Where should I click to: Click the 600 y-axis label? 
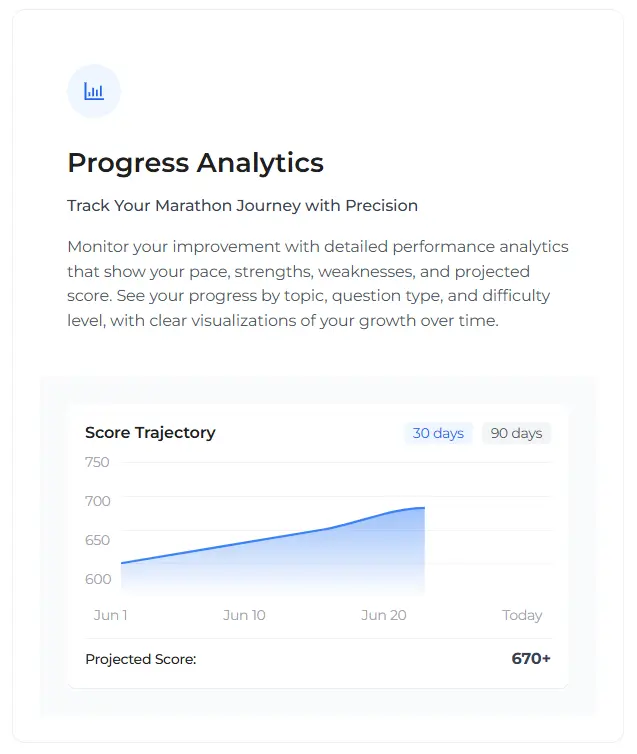(x=98, y=579)
